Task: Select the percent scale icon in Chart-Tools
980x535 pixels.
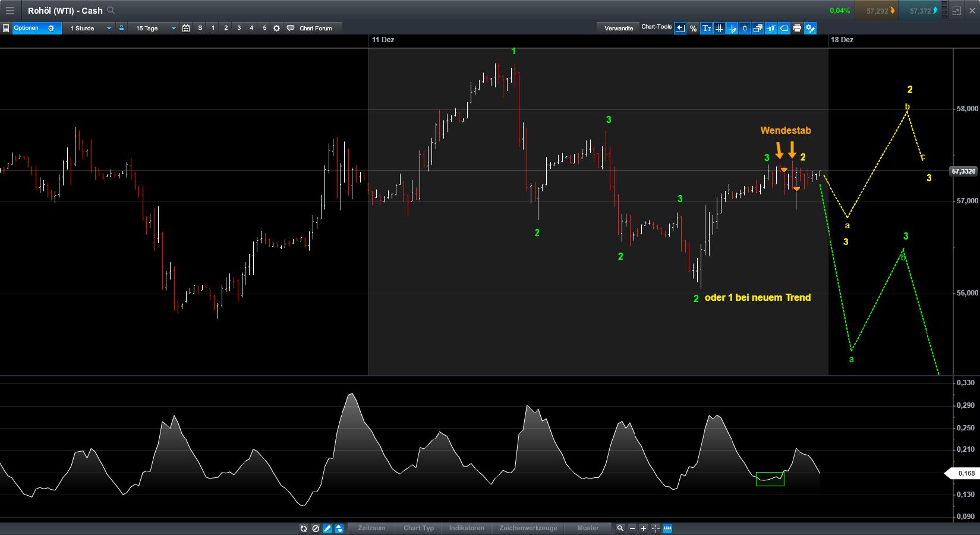Action: coord(693,28)
